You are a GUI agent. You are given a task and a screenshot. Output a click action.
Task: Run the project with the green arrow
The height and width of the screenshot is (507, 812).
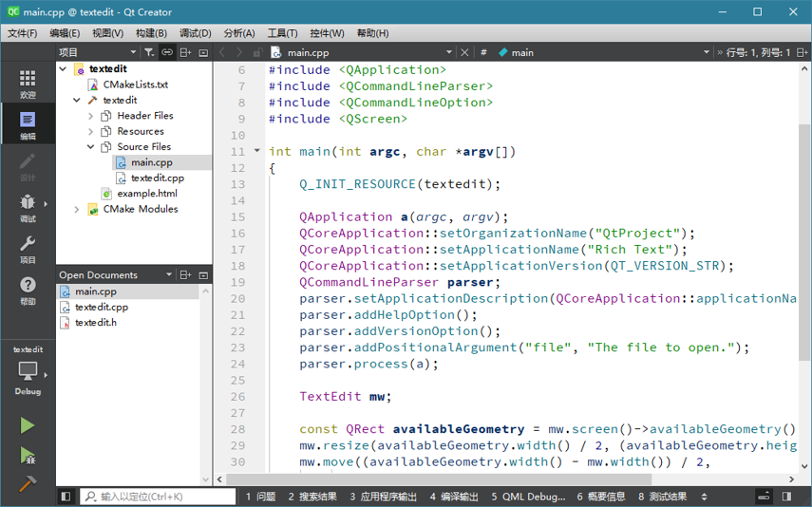28,425
